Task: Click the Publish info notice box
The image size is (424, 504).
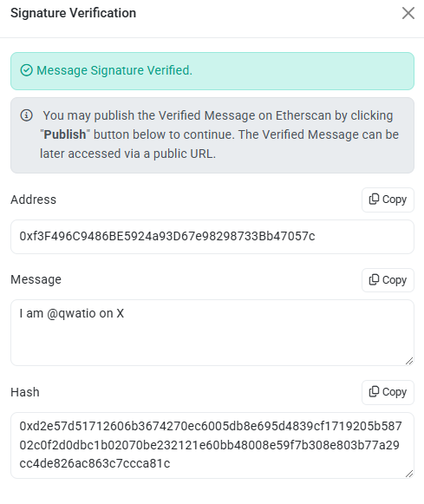Action: 212,135
